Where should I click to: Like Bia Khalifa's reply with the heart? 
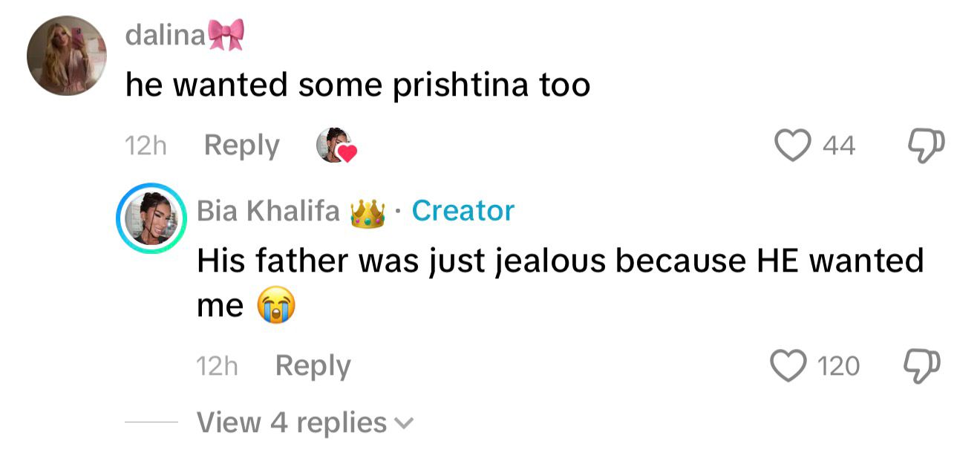788,366
